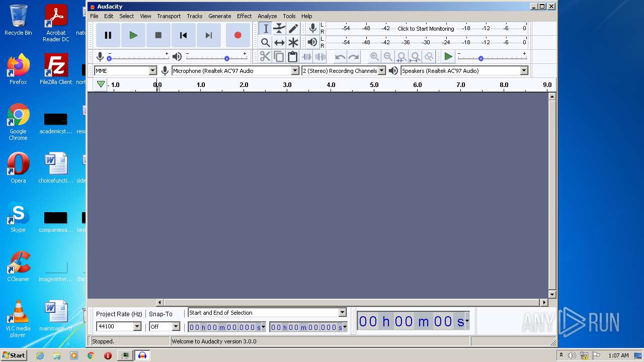The width and height of the screenshot is (644, 362).
Task: Open the Tracks menu
Action: 195,16
